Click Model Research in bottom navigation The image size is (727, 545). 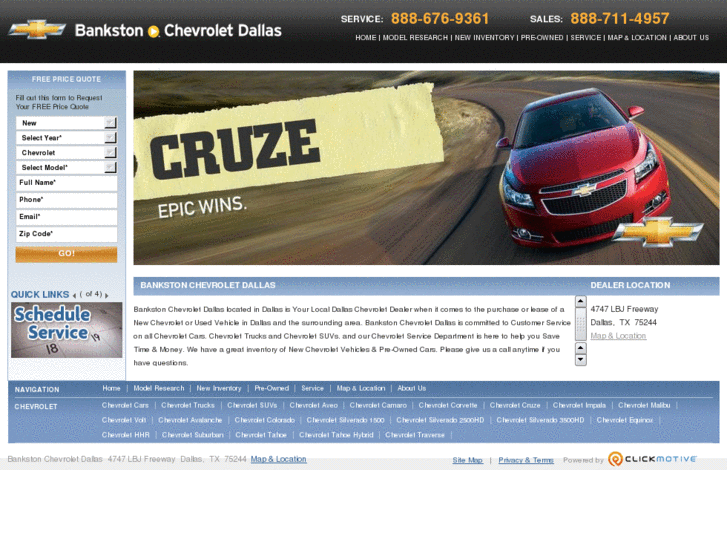[159, 388]
